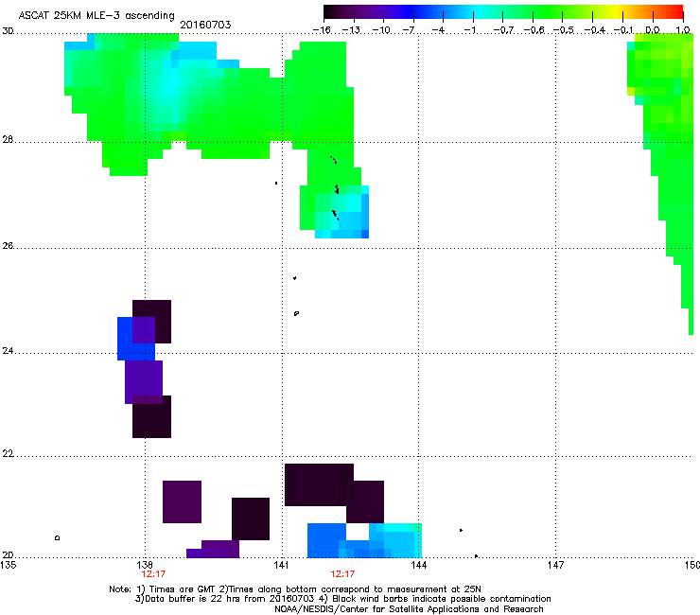
Task: Click the longitude label "141"
Action: coord(282,566)
